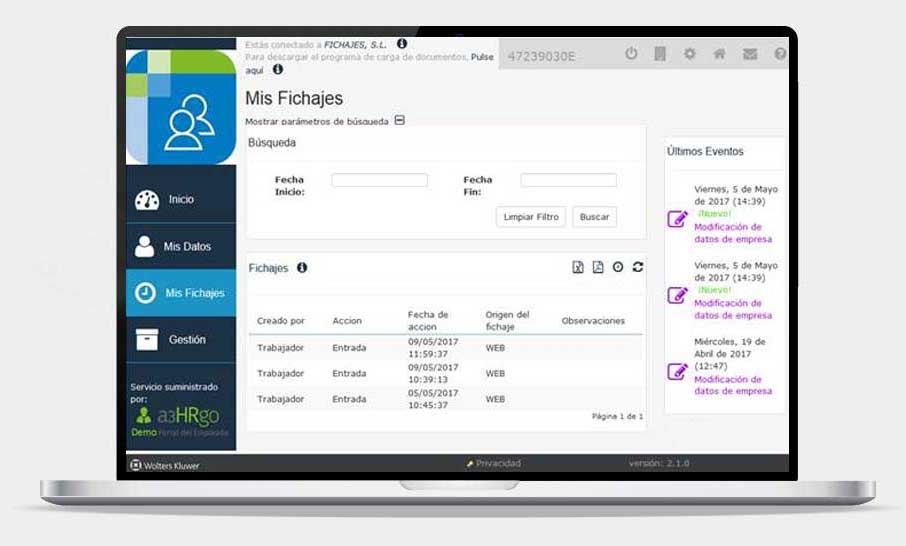906x546 pixels.
Task: Click info icon next to Fichajes heading
Action: pos(302,268)
